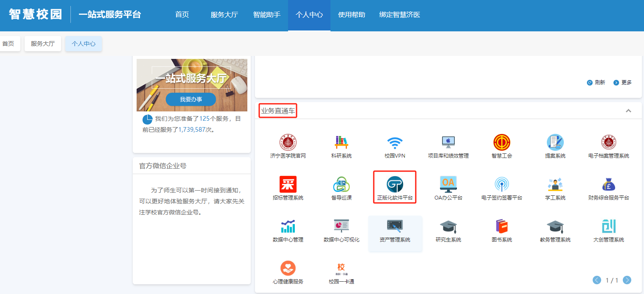Open 电子档案管理系统 icon

point(609,142)
